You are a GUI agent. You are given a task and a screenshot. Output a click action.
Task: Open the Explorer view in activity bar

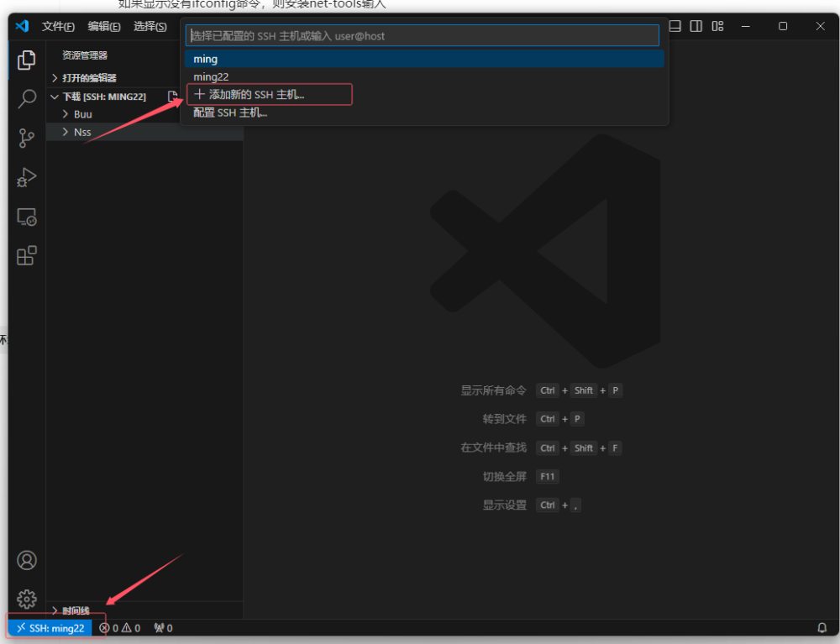[27, 60]
